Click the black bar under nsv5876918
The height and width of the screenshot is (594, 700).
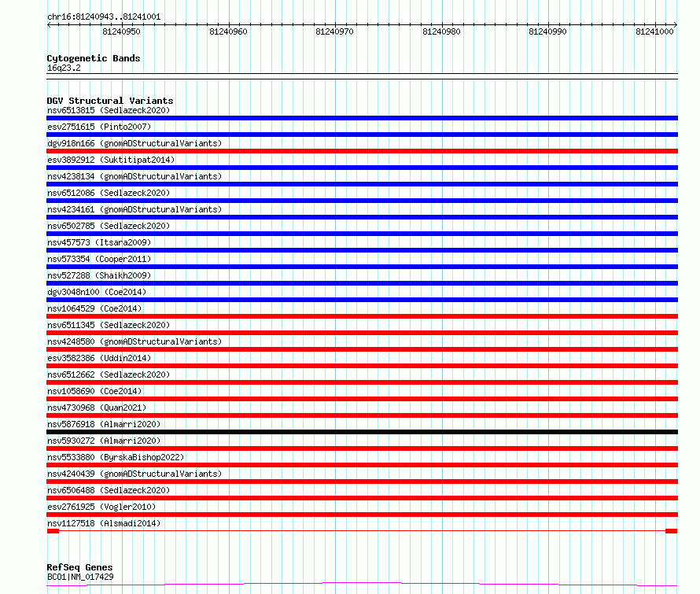tap(362, 432)
